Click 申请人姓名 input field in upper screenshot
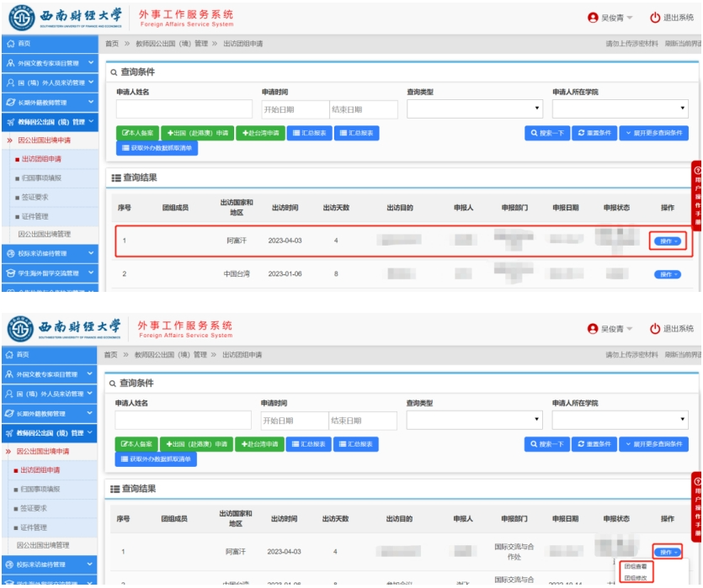Viewport: 703px width, 588px height. pos(184,109)
